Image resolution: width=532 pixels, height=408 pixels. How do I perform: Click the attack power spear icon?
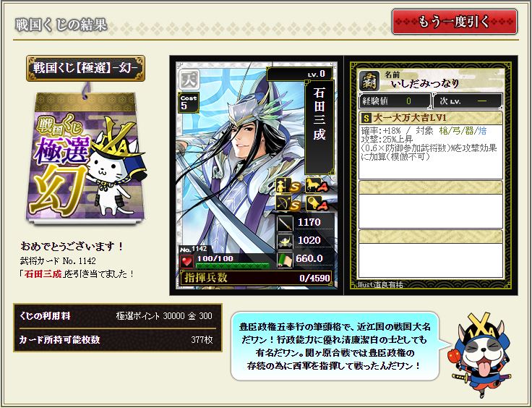284,223
